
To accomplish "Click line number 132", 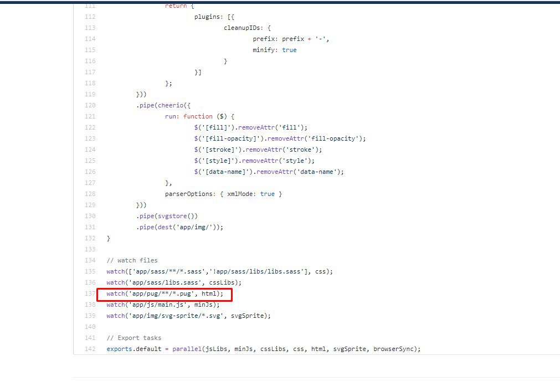I will click(90, 238).
